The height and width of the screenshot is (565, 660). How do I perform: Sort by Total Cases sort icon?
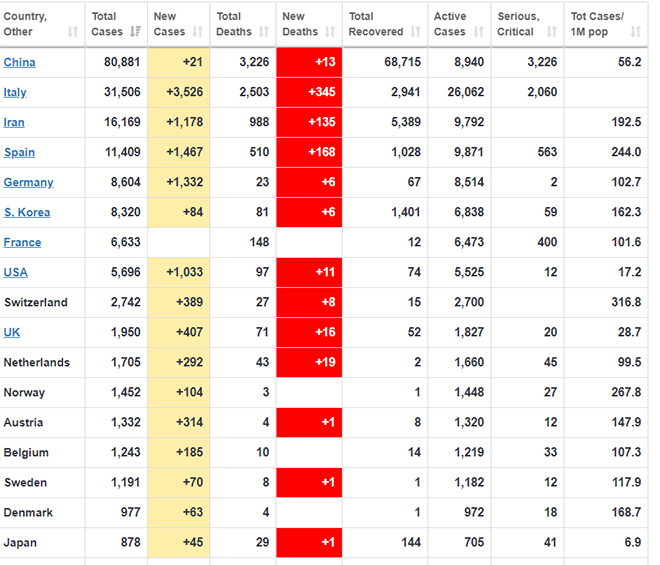pos(135,32)
